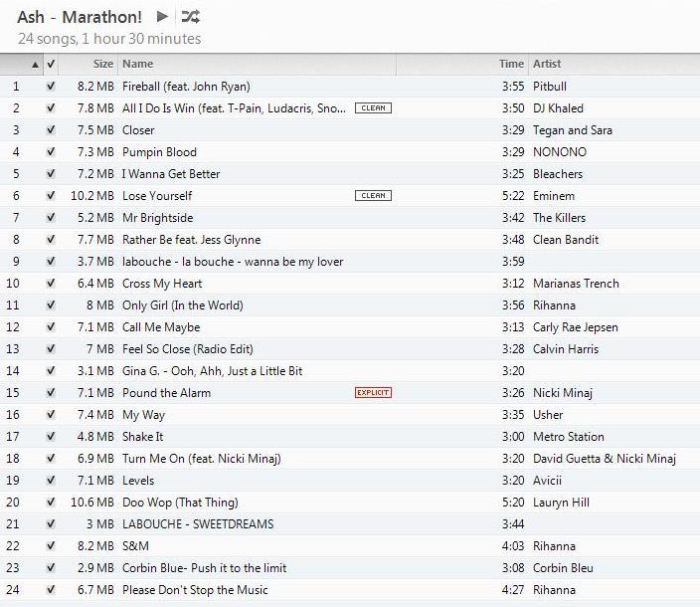Sort by the Artist column header
This screenshot has height=607, width=700.
547,65
